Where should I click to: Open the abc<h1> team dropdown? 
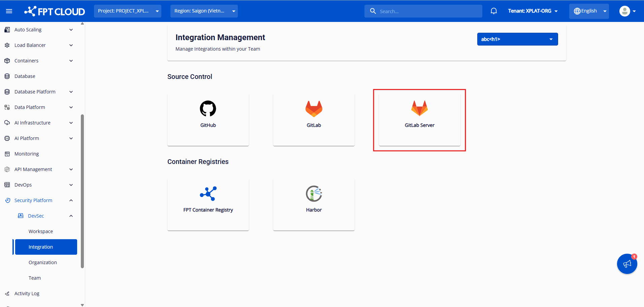click(517, 39)
